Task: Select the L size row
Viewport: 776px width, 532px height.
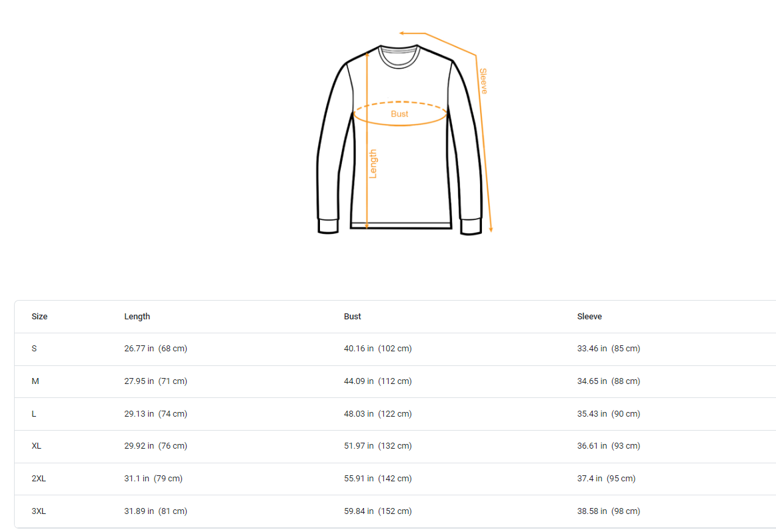Action: pos(395,414)
